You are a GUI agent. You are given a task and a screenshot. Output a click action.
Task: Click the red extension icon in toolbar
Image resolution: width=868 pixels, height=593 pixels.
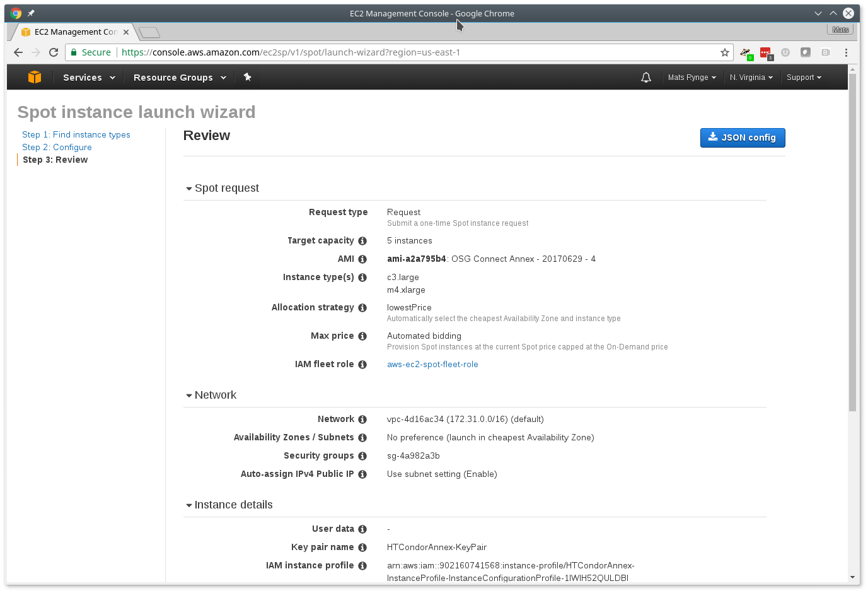coord(766,53)
